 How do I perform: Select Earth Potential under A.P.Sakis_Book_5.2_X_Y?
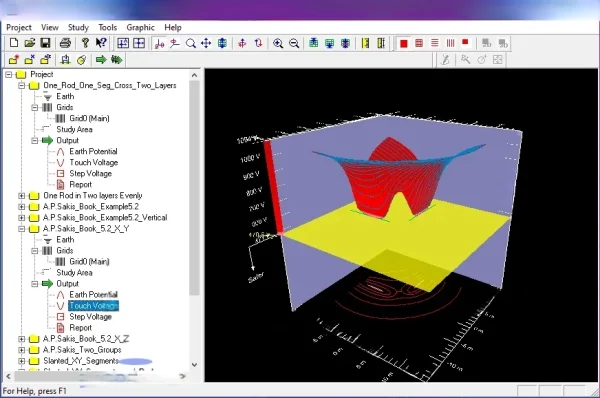tap(93, 295)
